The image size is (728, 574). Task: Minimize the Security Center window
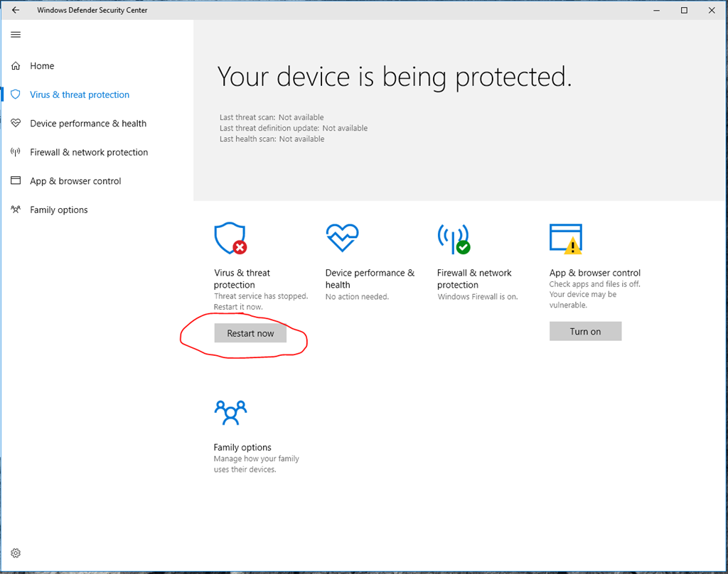pos(656,10)
